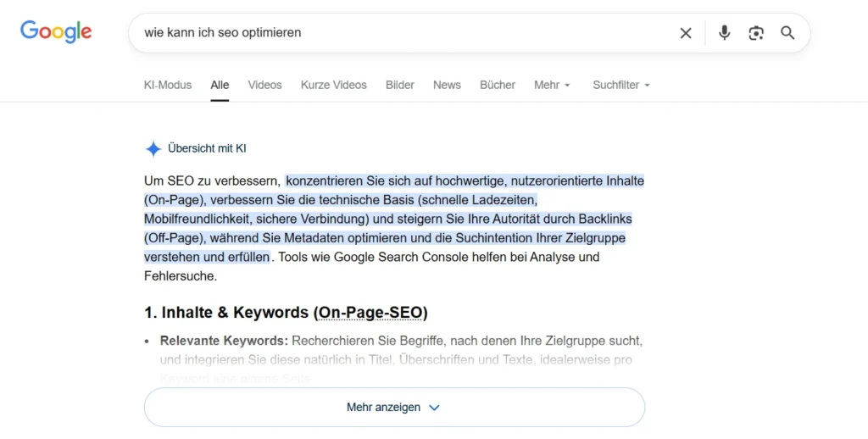Open Google Lens image search camera icon
The image size is (868, 439).
(756, 33)
